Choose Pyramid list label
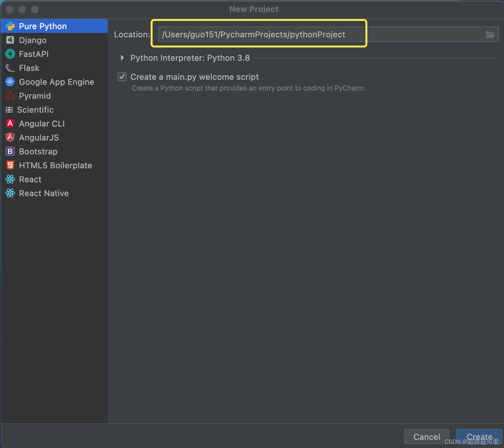This screenshot has width=504, height=448. coord(35,96)
